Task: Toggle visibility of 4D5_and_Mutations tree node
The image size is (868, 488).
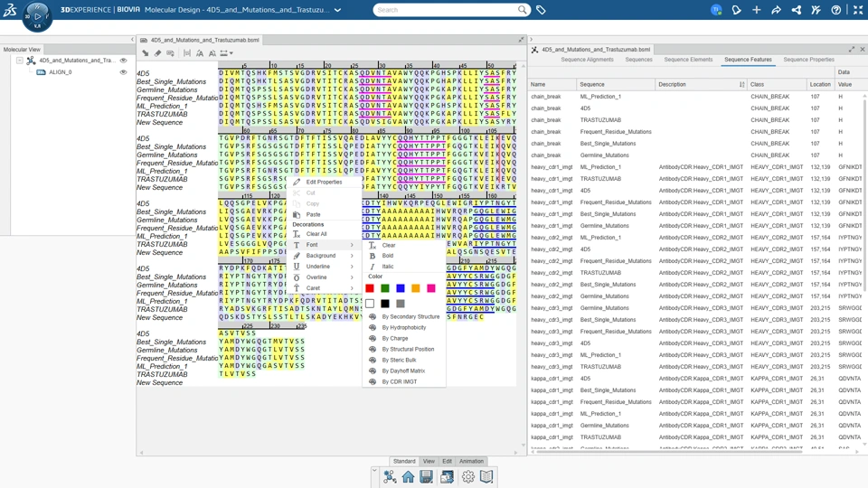Action: point(124,61)
